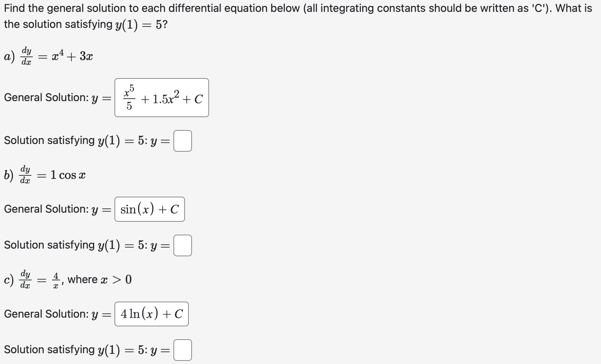Click the part b) label
This screenshot has height=364, width=601.
click(x=8, y=175)
